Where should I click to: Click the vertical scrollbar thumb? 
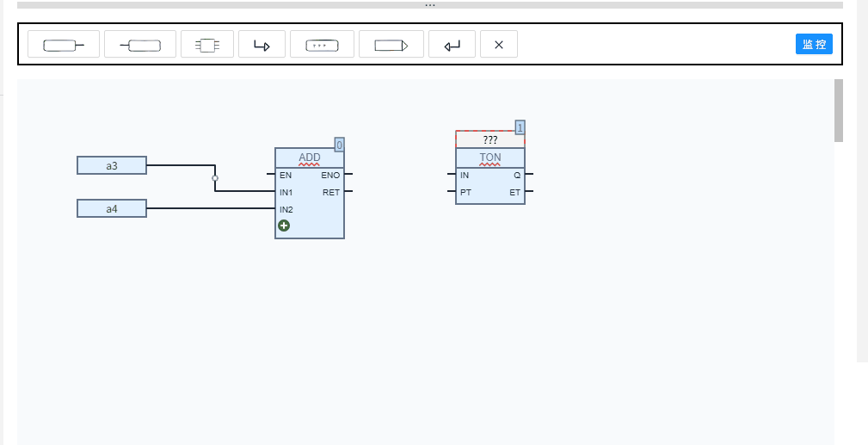[x=839, y=110]
